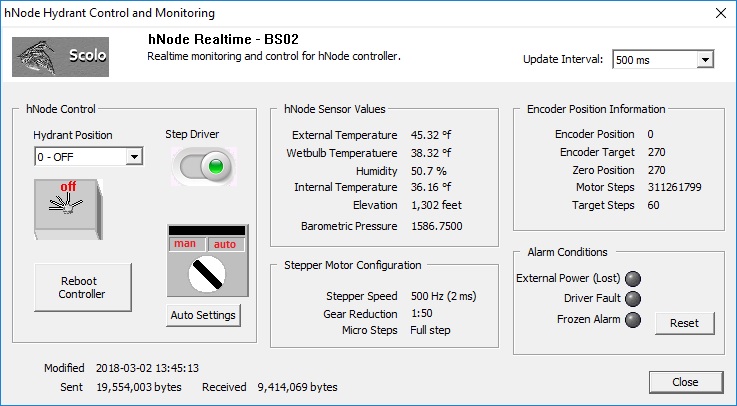Click the Sent value 19,554,003 bytes

[x=139, y=387]
